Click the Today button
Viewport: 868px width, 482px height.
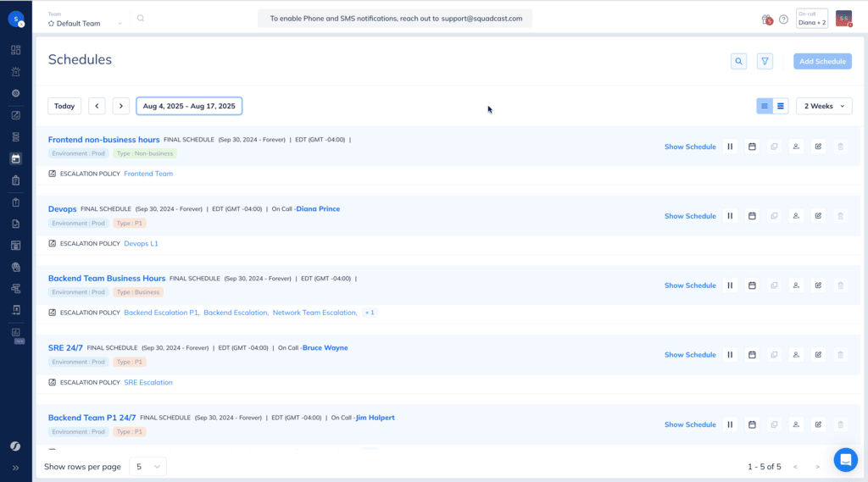coord(64,106)
